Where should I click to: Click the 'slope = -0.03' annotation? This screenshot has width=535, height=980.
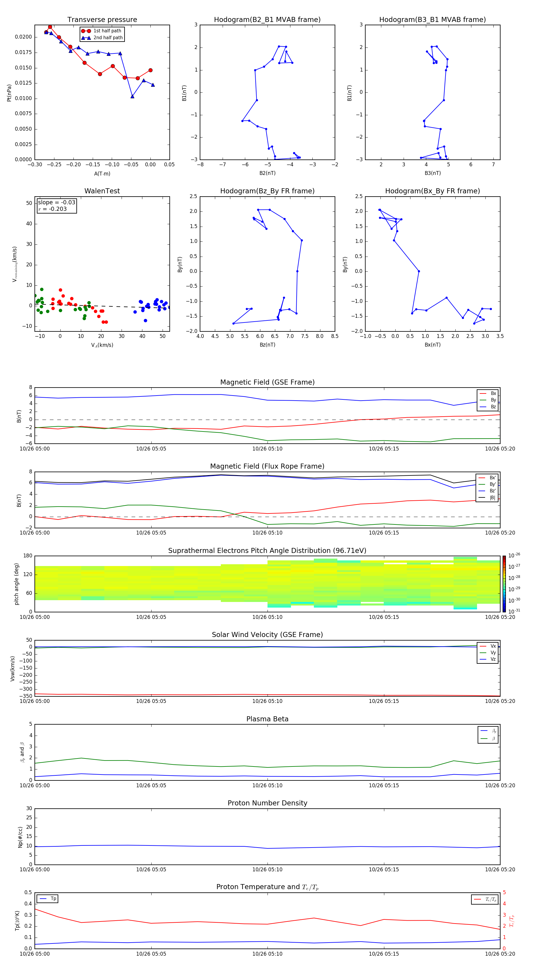[57, 203]
